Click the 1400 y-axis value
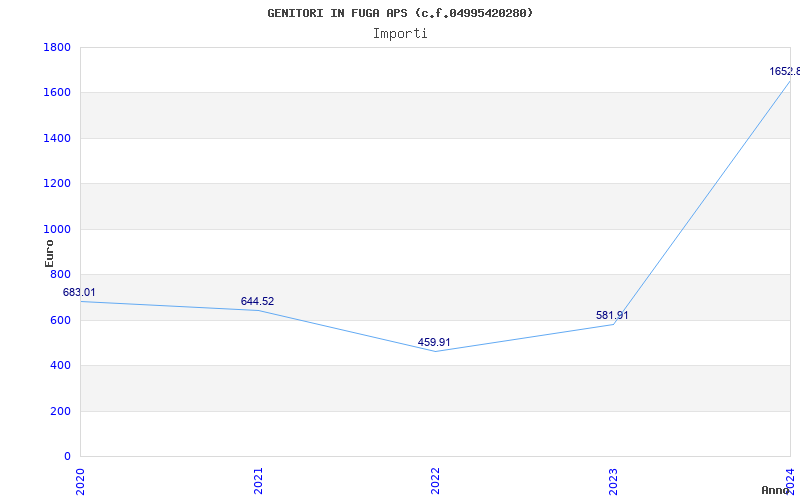Viewport: 800px width, 500px height. [57, 138]
